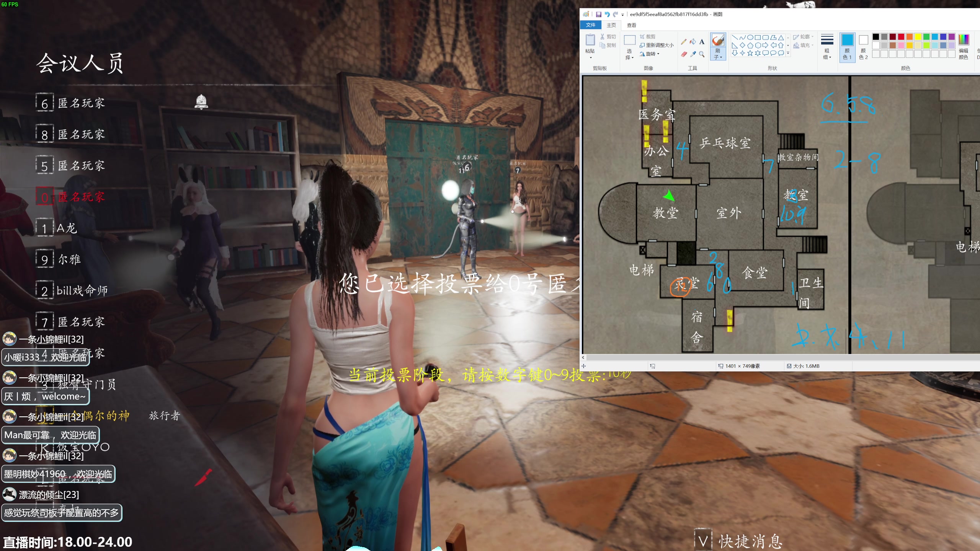This screenshot has width=980, height=551.
Task: Pick the rectangle shape
Action: 758,37
